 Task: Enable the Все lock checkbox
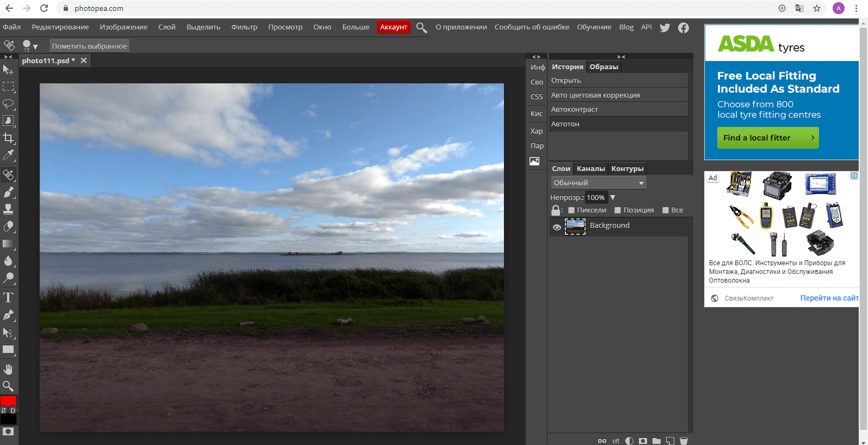pos(666,210)
